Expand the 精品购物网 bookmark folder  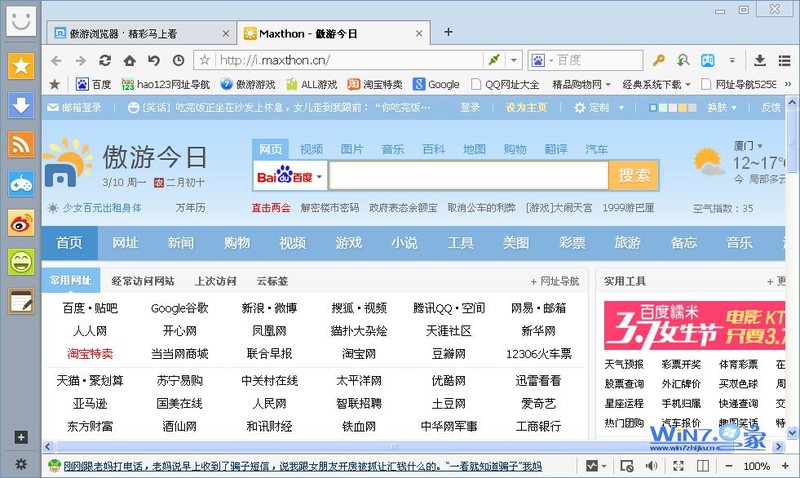(x=581, y=84)
